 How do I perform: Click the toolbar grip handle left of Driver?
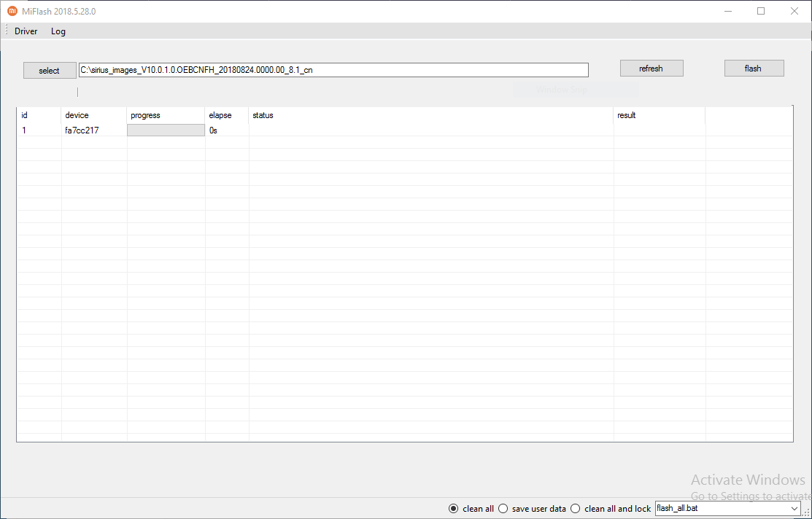(7, 31)
